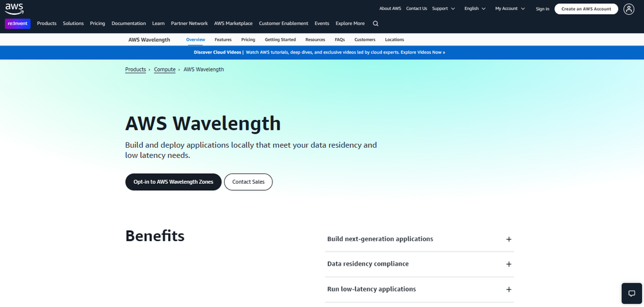Viewport: 644px width, 307px height.
Task: Switch to the Wavelength Pricing tab
Action: (248, 39)
